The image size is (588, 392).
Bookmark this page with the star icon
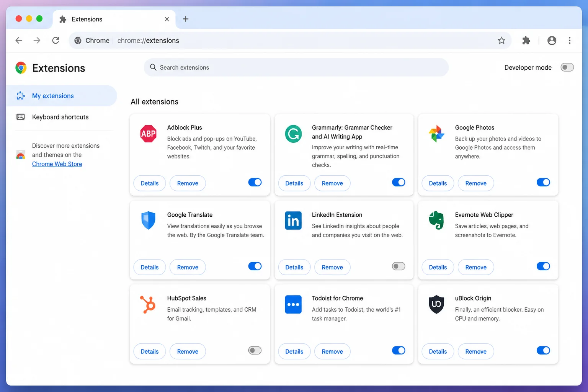click(x=501, y=40)
